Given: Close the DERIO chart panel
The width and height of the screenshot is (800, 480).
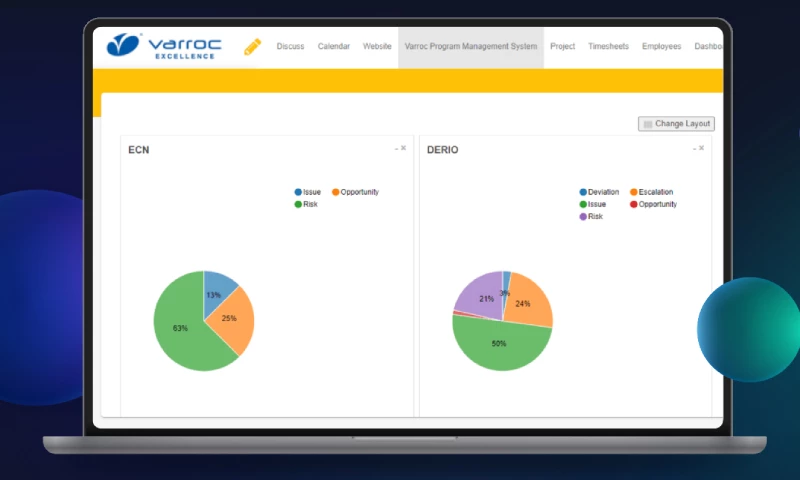Looking at the screenshot, I should pyautogui.click(x=702, y=148).
